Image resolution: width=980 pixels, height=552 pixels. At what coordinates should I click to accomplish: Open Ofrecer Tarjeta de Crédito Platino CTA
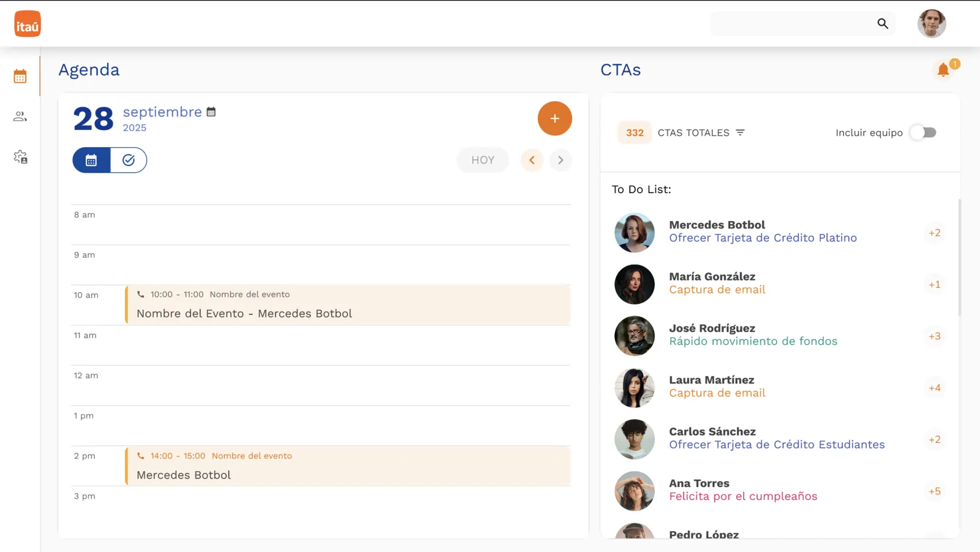(x=763, y=238)
